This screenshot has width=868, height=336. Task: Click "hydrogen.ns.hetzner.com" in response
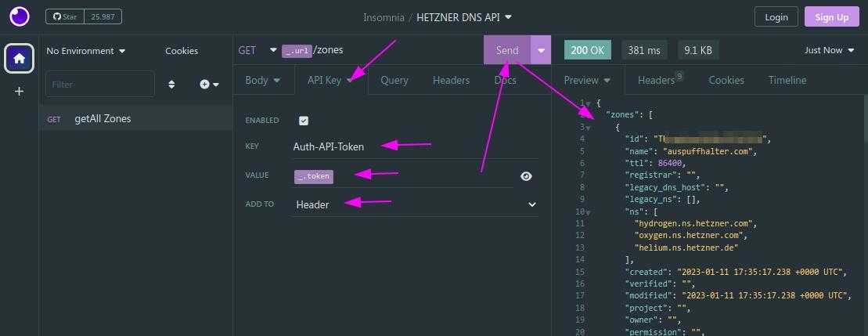click(695, 224)
